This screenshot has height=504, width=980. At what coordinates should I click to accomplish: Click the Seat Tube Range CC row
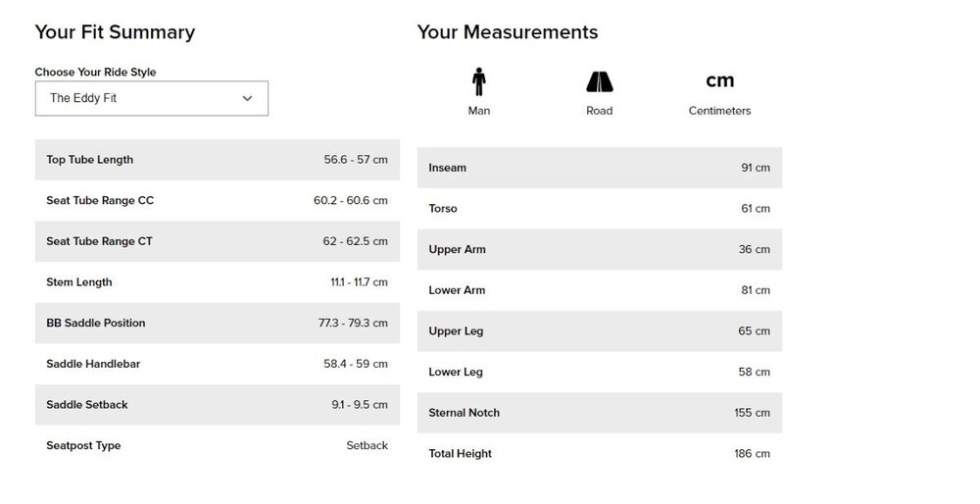pos(217,201)
